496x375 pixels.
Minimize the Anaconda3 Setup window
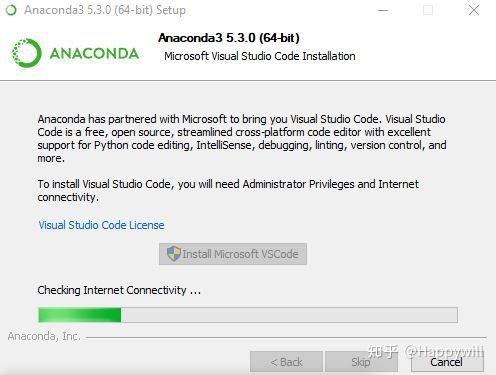(x=383, y=10)
